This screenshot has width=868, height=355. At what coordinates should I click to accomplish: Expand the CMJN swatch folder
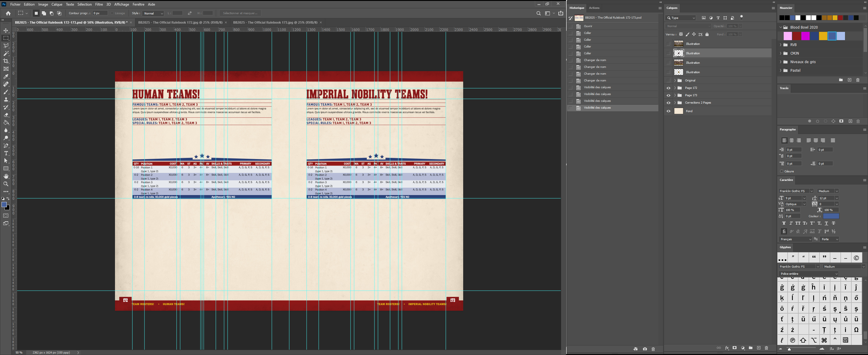tap(781, 53)
